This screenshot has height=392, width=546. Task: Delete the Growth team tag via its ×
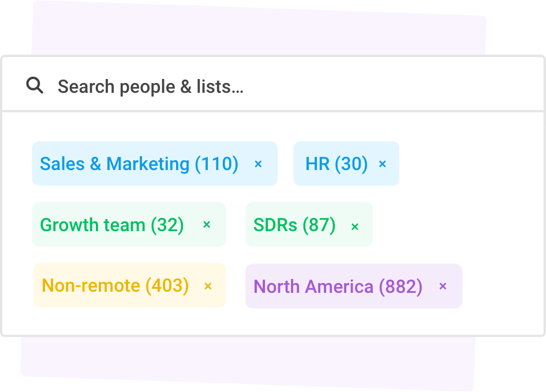pos(207,225)
